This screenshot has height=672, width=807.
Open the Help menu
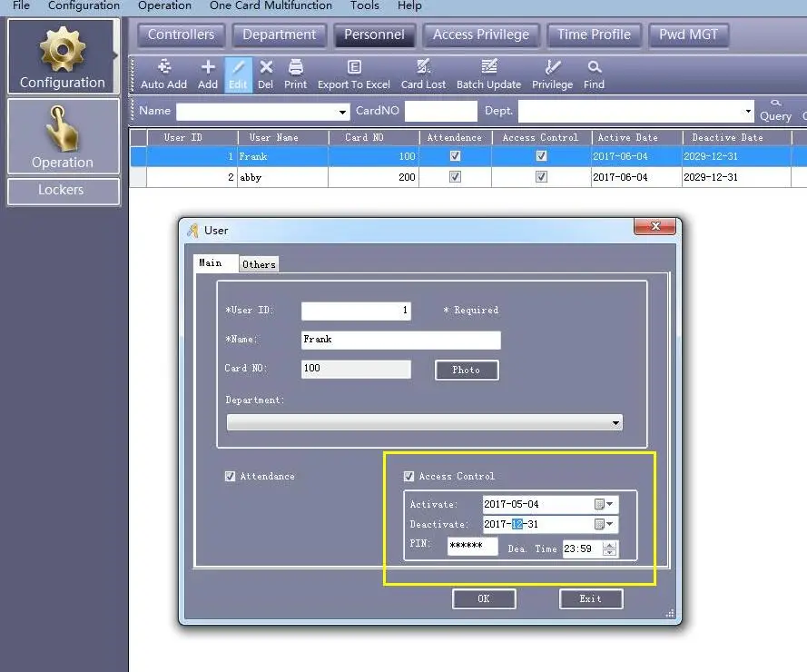click(x=409, y=5)
